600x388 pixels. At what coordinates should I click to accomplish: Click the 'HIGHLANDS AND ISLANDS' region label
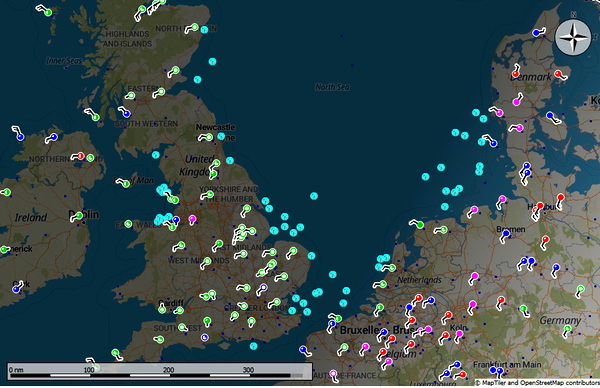click(x=127, y=39)
